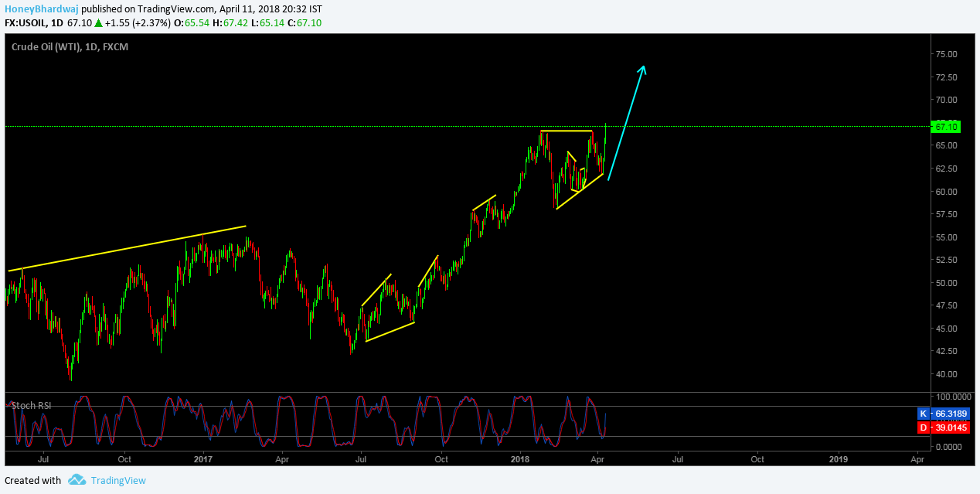Viewport: 980px width, 494px height.
Task: Click the 57.50 price axis label
Action: 947,214
